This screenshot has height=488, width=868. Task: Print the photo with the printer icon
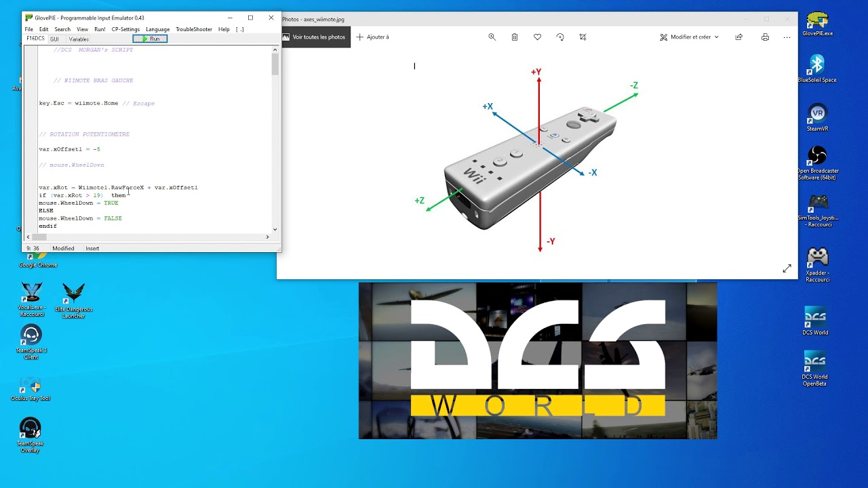(x=765, y=37)
